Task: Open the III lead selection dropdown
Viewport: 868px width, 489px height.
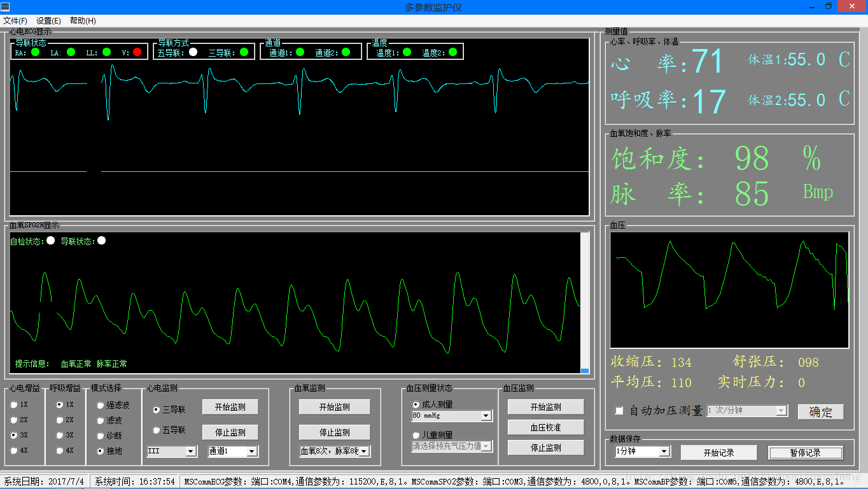Action: pyautogui.click(x=190, y=451)
